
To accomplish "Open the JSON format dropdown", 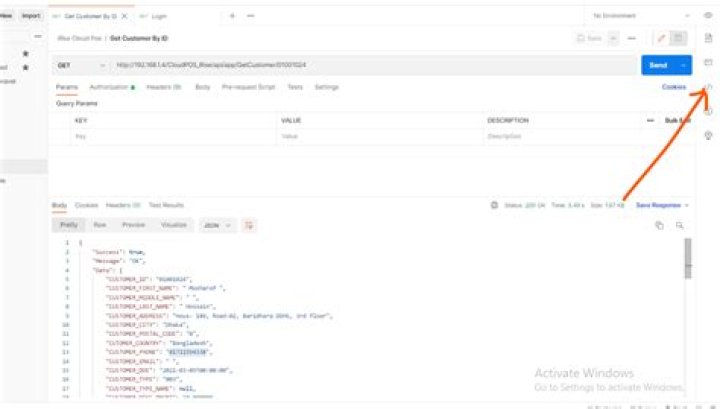I will [x=217, y=225].
